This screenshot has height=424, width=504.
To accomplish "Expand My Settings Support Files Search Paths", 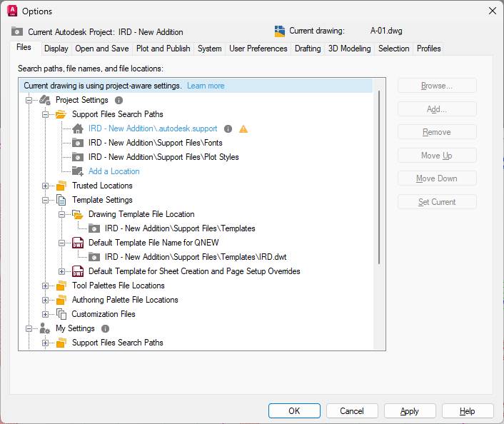I will coord(45,343).
